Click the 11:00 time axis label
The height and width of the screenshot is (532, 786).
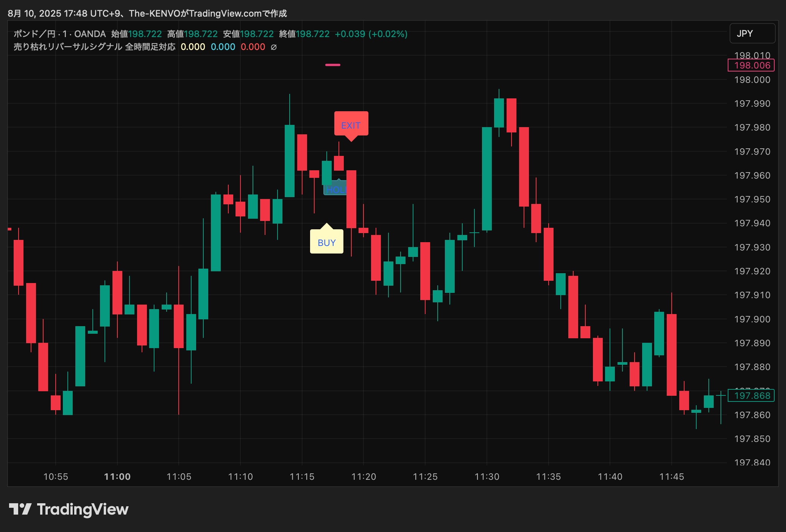(117, 477)
